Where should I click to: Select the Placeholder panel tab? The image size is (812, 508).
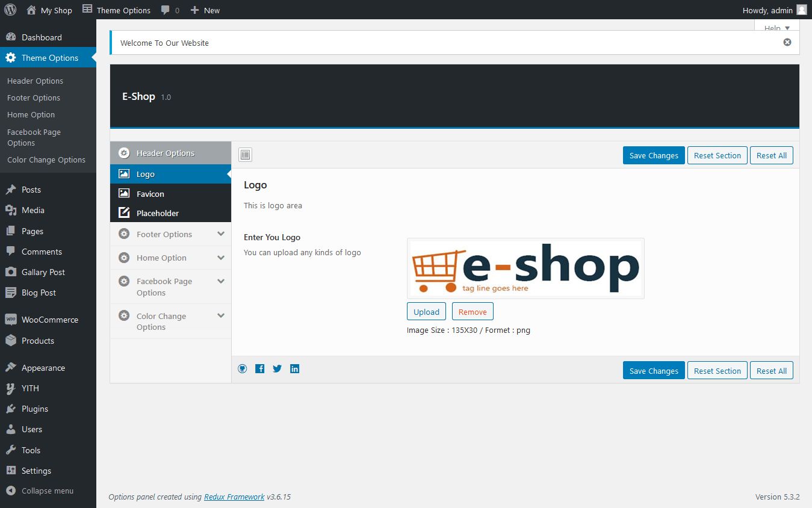pyautogui.click(x=170, y=213)
